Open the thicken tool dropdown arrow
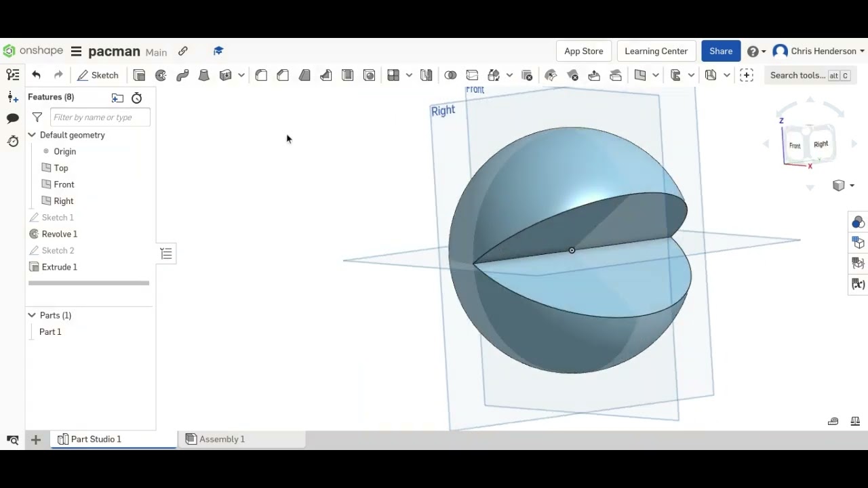The height and width of the screenshot is (488, 868). (x=241, y=75)
